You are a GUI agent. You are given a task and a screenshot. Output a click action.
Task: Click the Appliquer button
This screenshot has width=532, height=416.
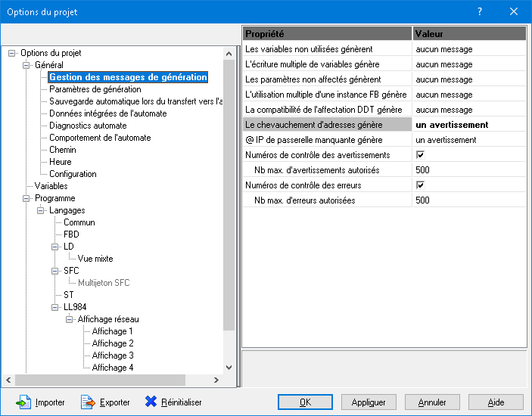point(369,402)
